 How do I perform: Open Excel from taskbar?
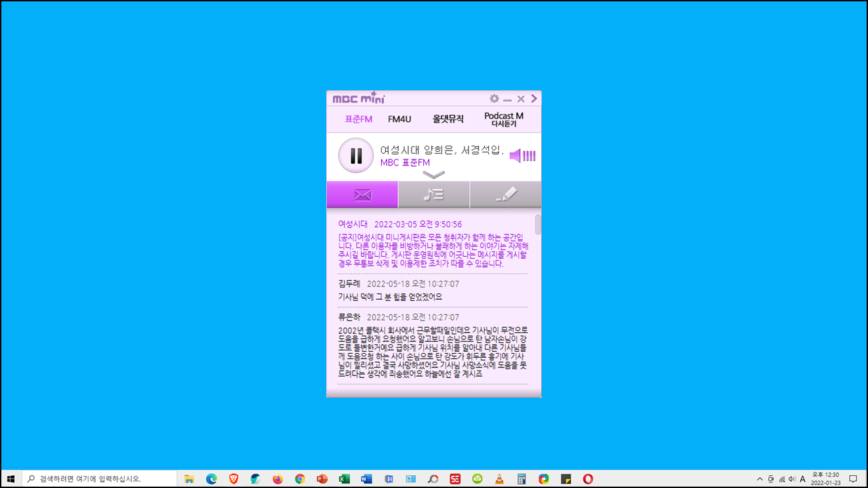point(344,479)
